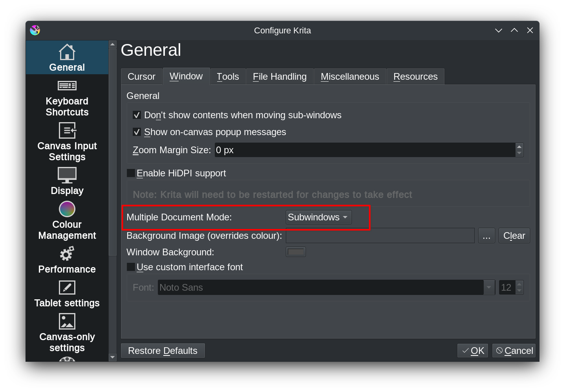
Task: Clear the background image path
Action: [514, 236]
